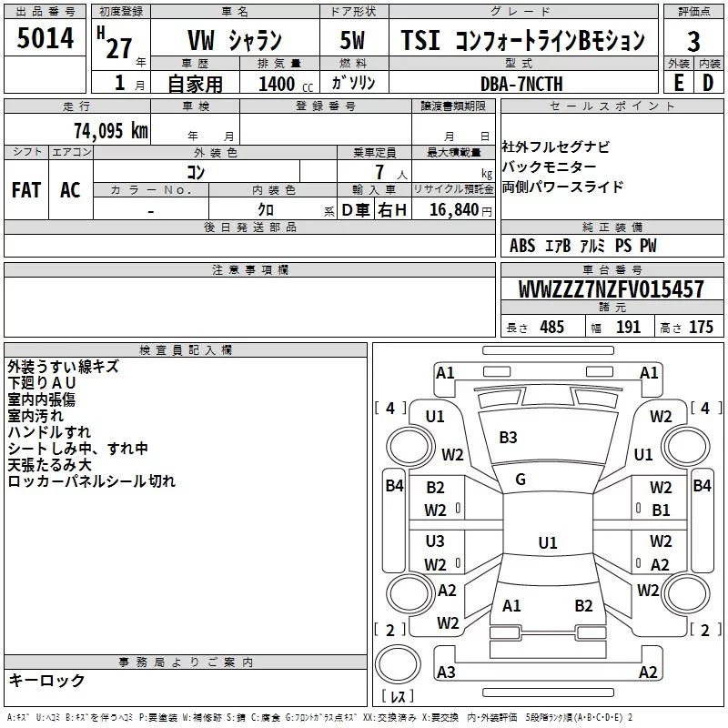Select car name VW シャラン
The width and height of the screenshot is (728, 728).
click(x=235, y=40)
